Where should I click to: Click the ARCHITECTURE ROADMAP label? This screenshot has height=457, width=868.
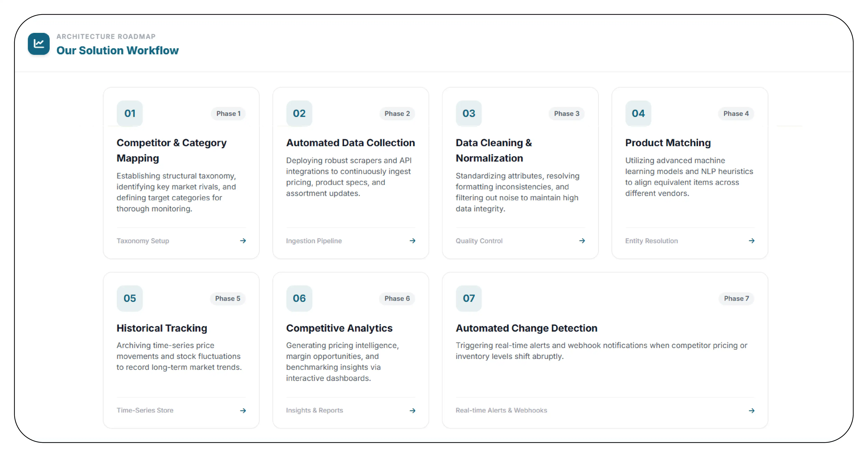[x=106, y=36]
